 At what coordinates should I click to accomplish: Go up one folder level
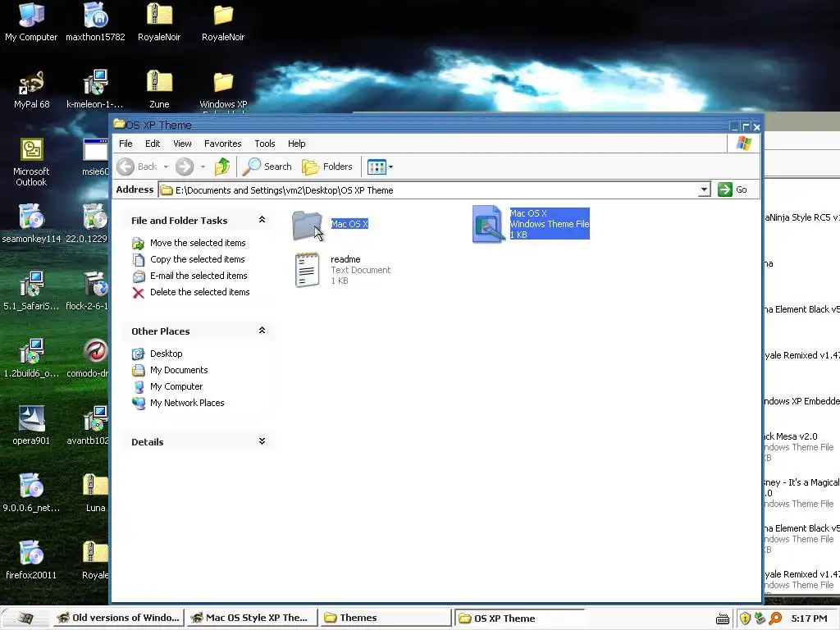pyautogui.click(x=221, y=167)
